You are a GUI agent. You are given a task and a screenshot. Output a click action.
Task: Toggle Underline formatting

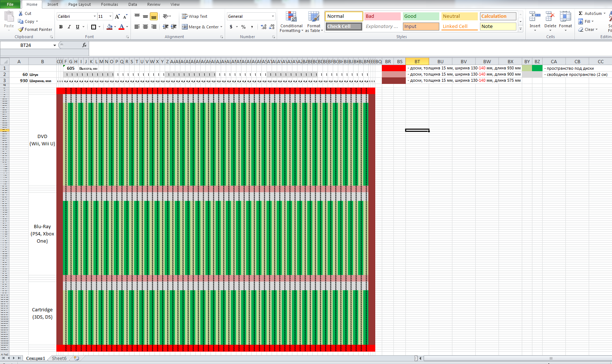pos(77,27)
